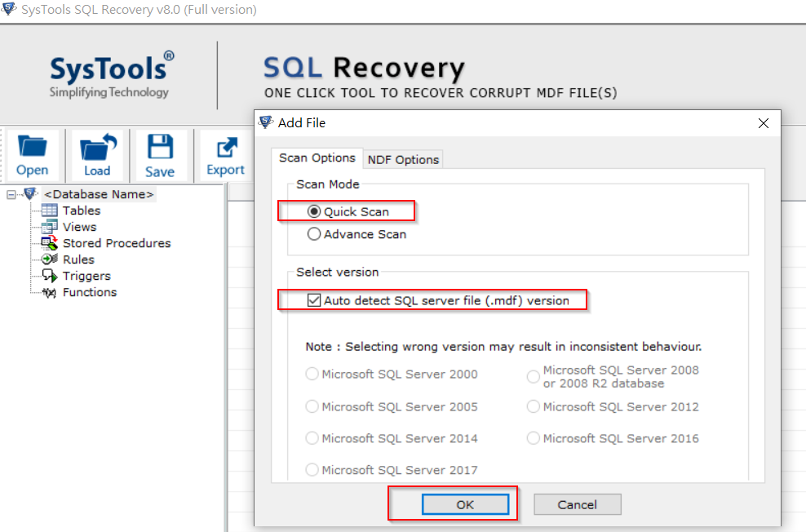Click the database shield icon in tree
The width and height of the screenshot is (806, 532).
(30, 193)
